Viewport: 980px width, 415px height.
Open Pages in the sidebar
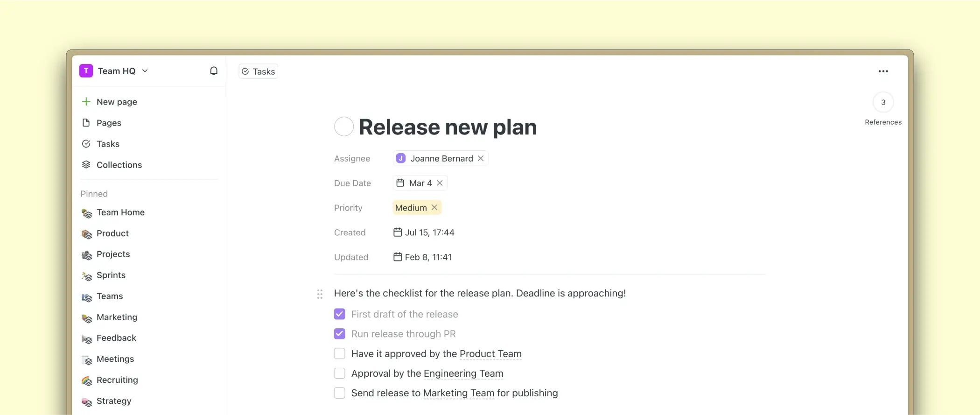click(109, 123)
